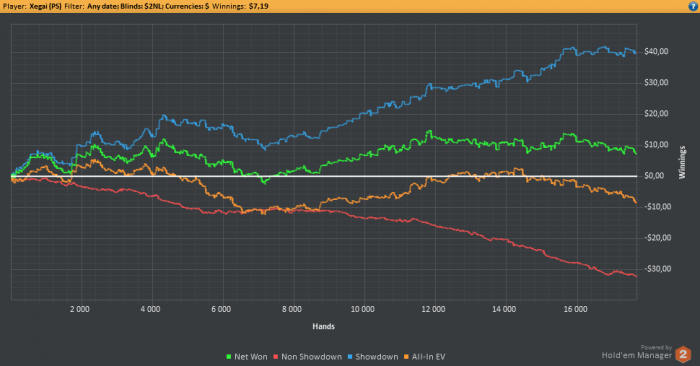Click the 10 000 hands axis label

(362, 309)
